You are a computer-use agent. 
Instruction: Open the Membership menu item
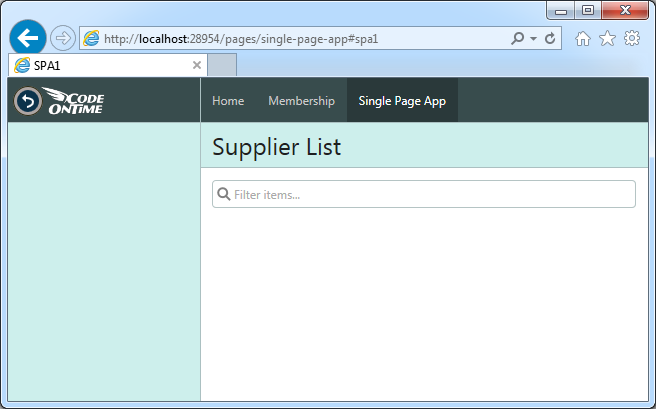tap(301, 101)
